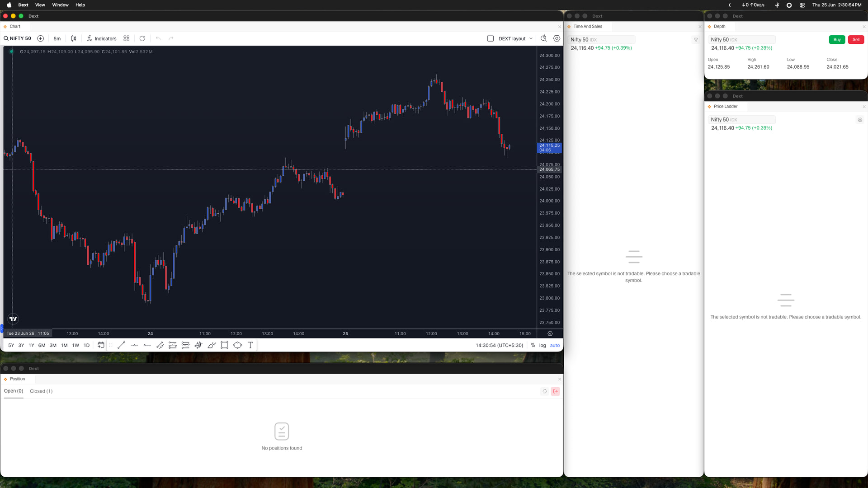
Task: Click the 14:30:54 (UTC+5:30) timezone
Action: (x=499, y=346)
